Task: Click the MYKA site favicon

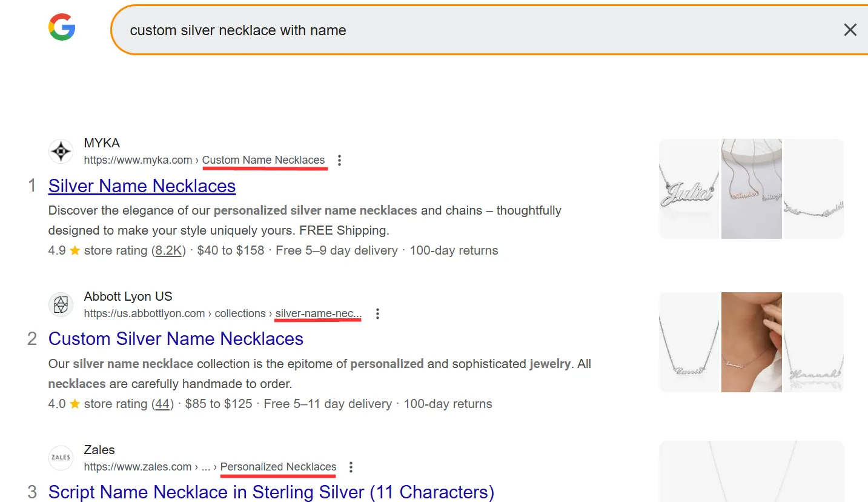Action: pyautogui.click(x=61, y=152)
